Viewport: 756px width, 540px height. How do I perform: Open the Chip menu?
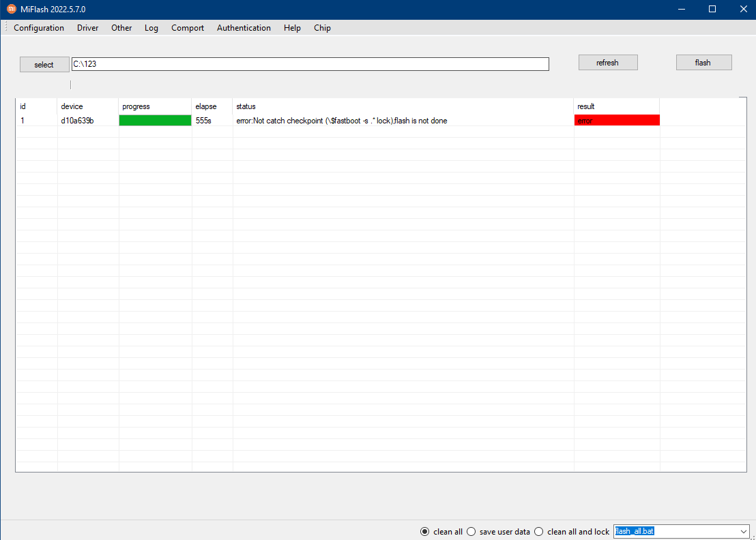(x=322, y=28)
